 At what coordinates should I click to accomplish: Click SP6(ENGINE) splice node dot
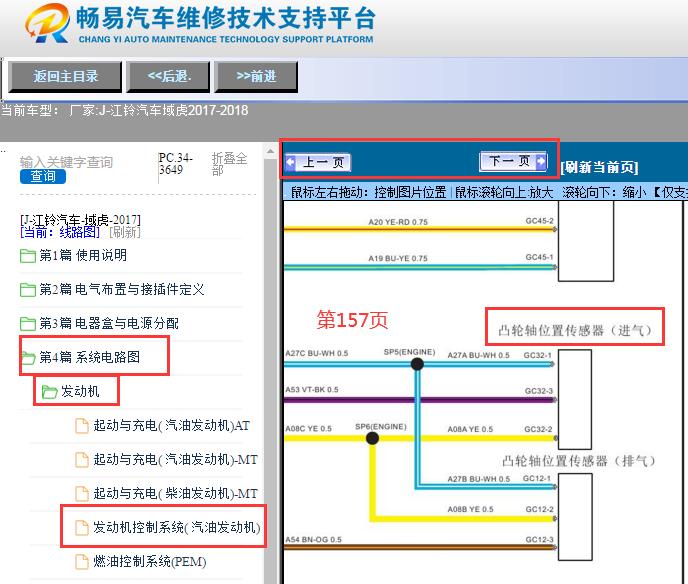pyautogui.click(x=372, y=438)
